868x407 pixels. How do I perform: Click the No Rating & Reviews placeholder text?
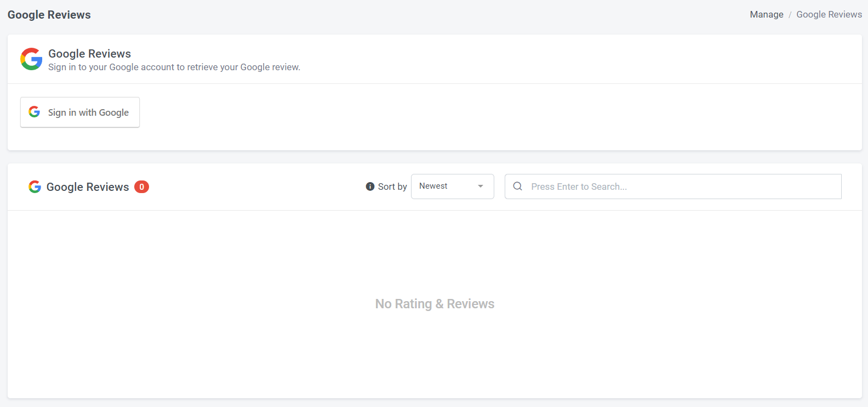pos(435,304)
